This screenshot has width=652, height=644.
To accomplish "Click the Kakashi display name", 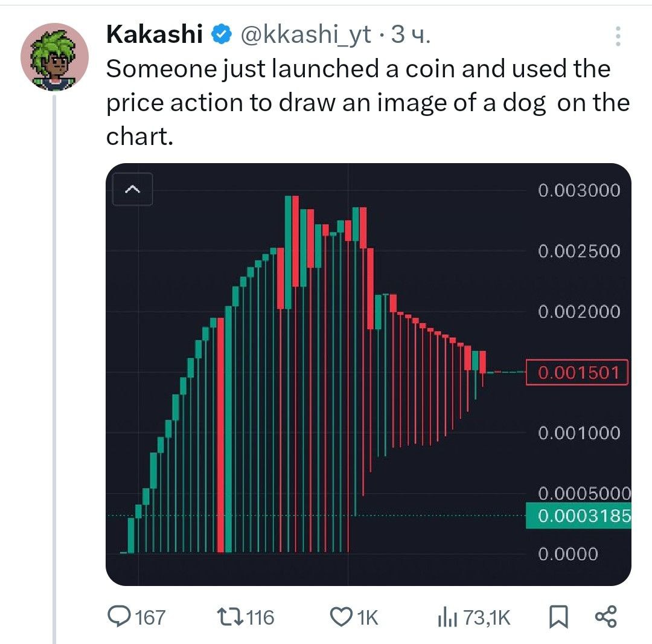I will click(x=155, y=34).
